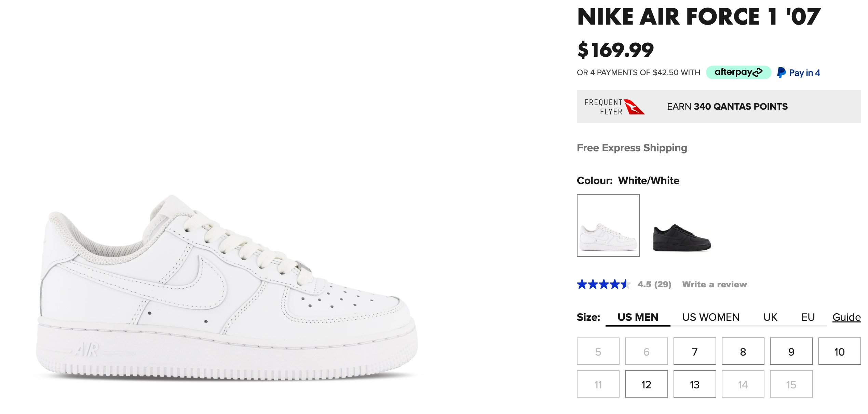The width and height of the screenshot is (868, 414).
Task: Choose size 8
Action: (x=743, y=351)
